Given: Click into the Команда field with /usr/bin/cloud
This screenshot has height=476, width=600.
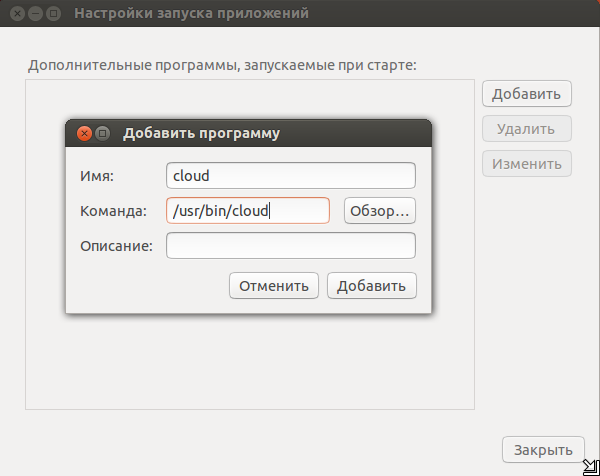Looking at the screenshot, I should 248,210.
